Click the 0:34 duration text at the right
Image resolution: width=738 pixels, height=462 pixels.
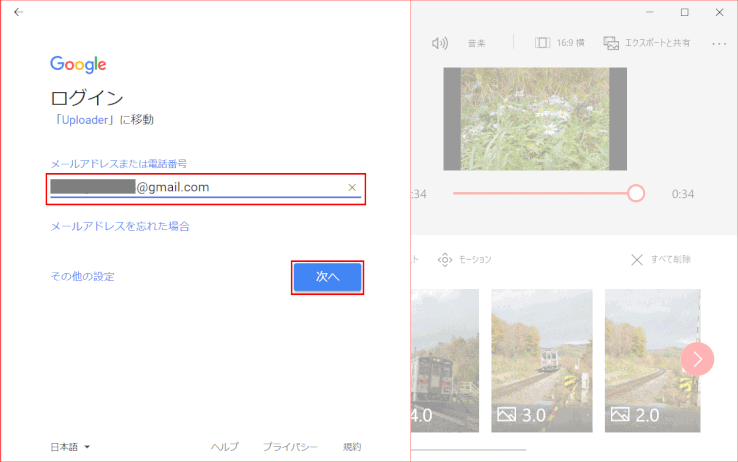[683, 194]
